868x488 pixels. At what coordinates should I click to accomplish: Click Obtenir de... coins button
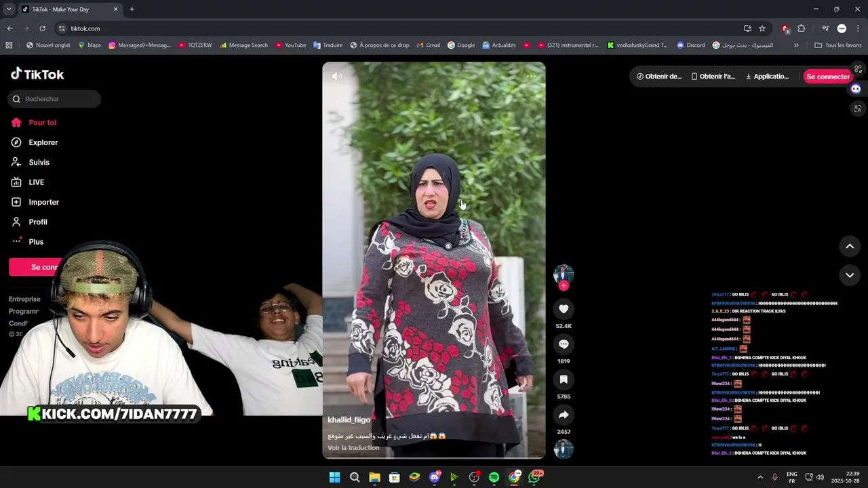(659, 77)
